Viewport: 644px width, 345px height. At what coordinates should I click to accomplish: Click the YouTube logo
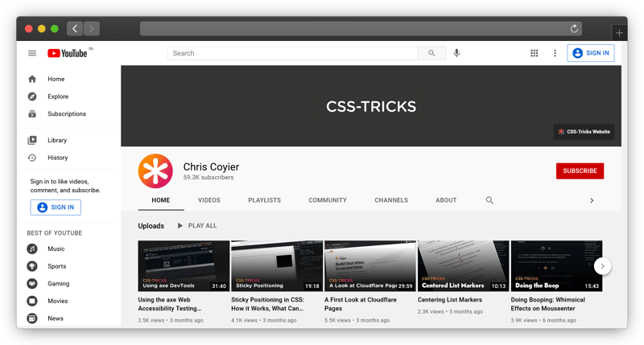[68, 53]
